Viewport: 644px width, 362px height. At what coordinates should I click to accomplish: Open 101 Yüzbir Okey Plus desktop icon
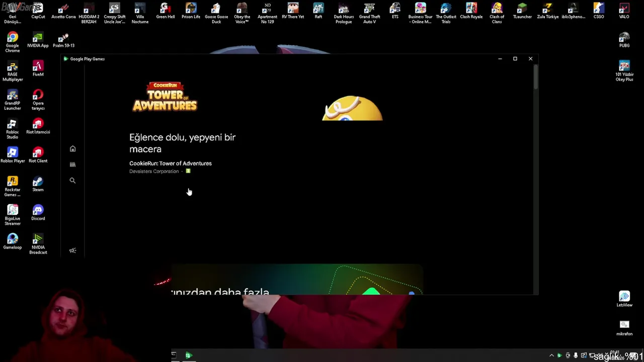pos(624,71)
